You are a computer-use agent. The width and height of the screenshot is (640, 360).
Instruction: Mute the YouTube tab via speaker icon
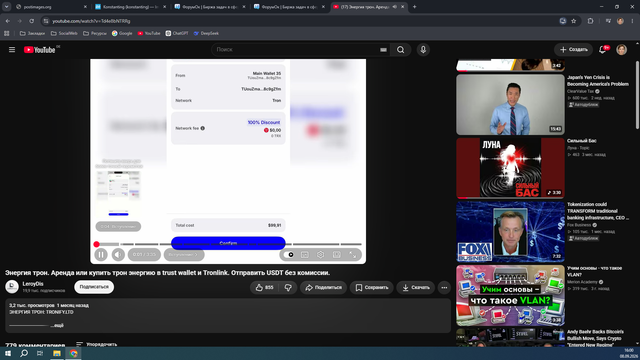click(394, 7)
